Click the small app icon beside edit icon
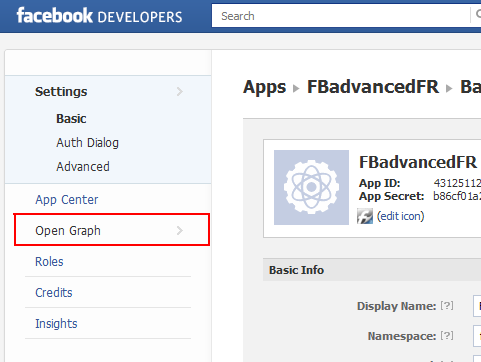Screen dimensions: 481x362 365,216
